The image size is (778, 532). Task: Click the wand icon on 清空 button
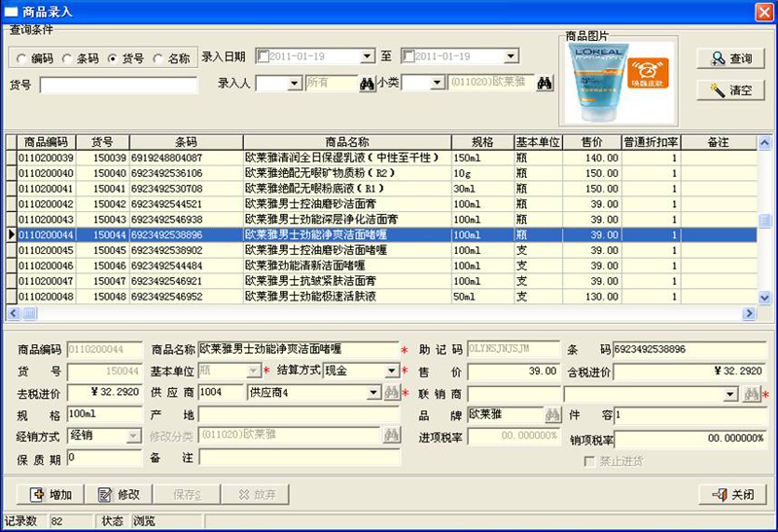pos(718,90)
